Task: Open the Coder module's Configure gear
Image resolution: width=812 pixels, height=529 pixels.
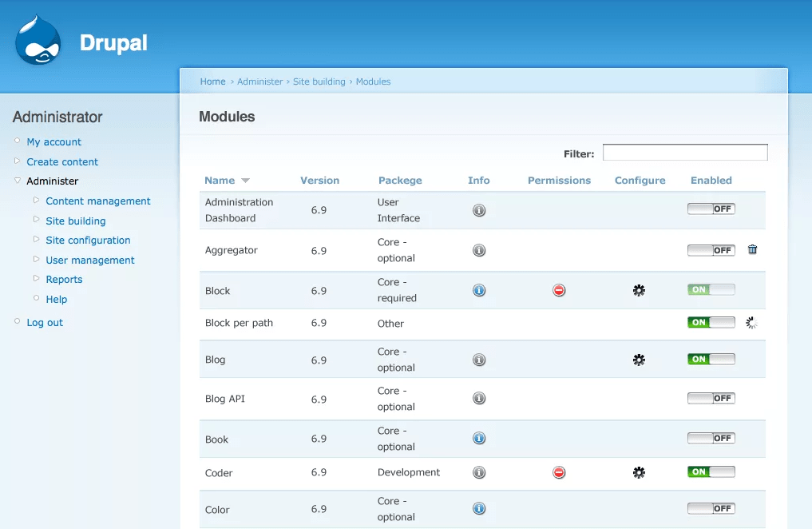Action: pos(639,472)
